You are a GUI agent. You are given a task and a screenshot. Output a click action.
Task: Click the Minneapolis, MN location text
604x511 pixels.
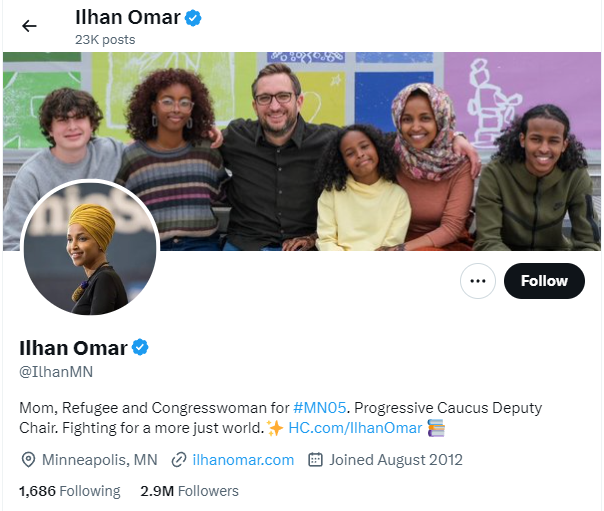coord(100,460)
